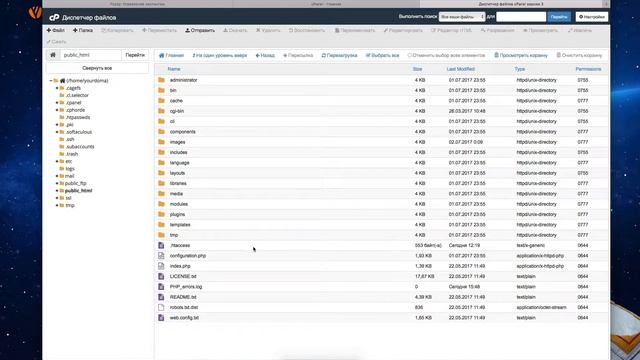Image resolution: width=640 pixels, height=360 pixels.
Task: Expand the .cphorde tree folder
Action: 57,110
